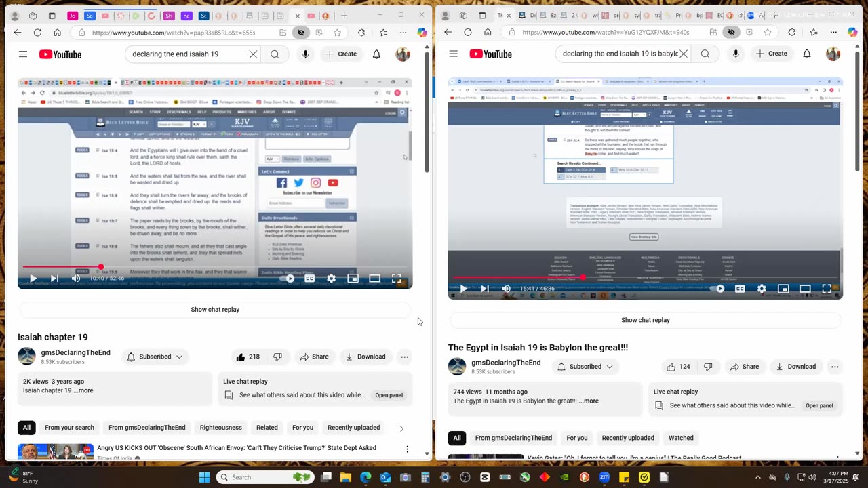Open Subscribed dropdown in right window

click(586, 367)
